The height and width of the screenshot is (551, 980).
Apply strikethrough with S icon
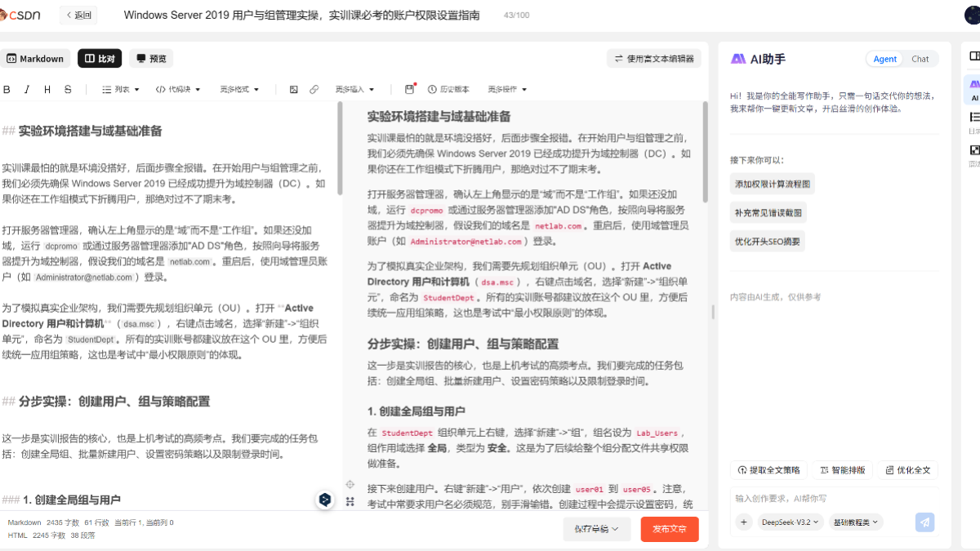pos(68,89)
